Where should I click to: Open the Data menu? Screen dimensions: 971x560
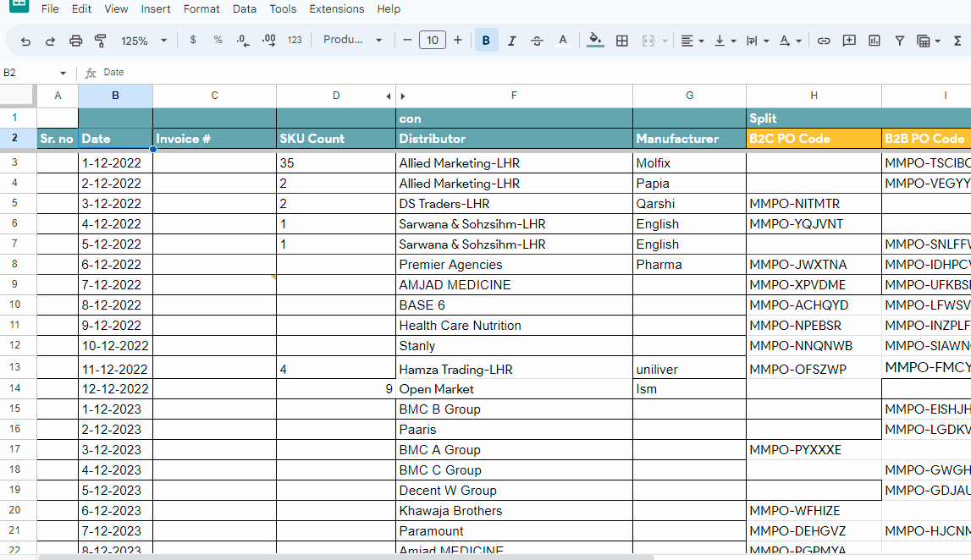point(245,8)
